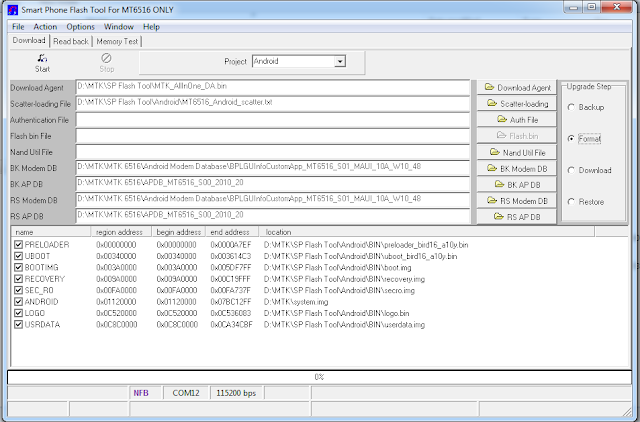
Task: Click the Flash.bin button
Action: pos(517,136)
